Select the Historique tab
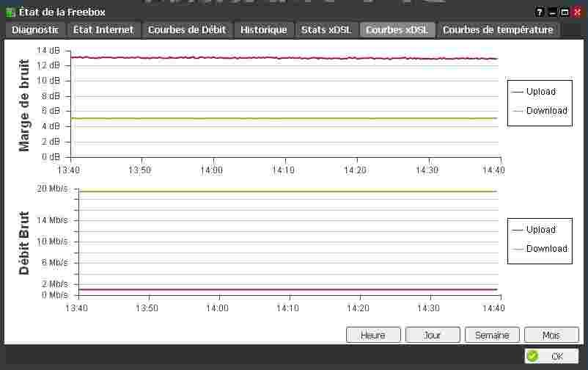Viewport: 588px width, 370px height. (x=264, y=30)
